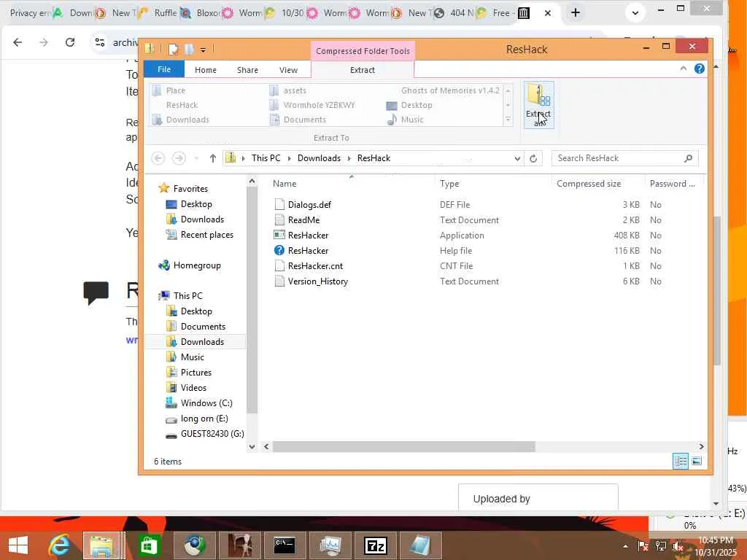Open Music folder under This PC
Viewport: 747px width, 560px height.
point(192,357)
